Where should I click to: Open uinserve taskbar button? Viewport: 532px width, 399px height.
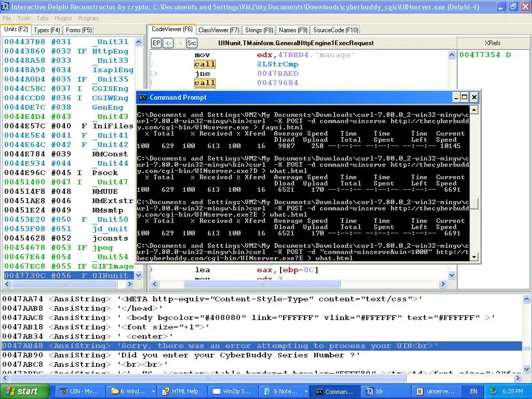(435, 391)
